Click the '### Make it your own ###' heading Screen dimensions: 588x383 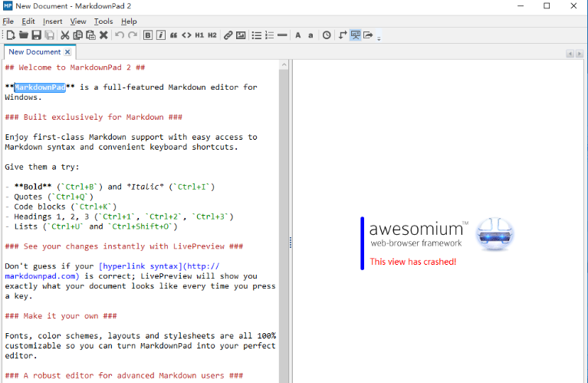61,316
